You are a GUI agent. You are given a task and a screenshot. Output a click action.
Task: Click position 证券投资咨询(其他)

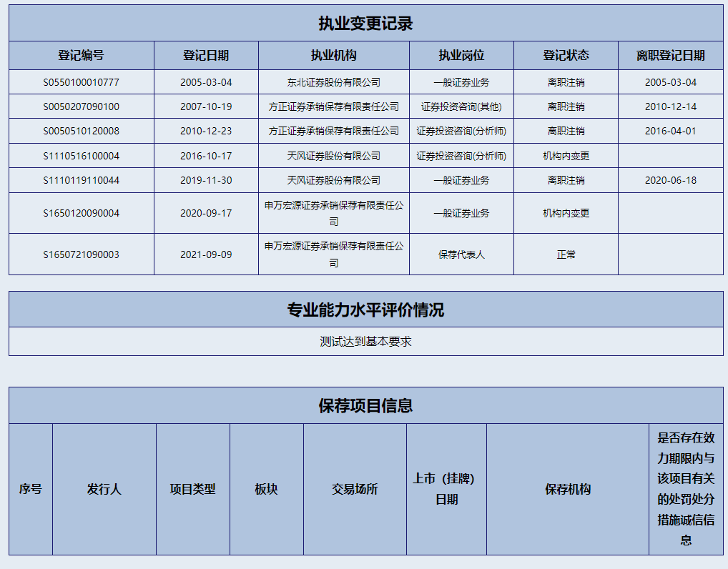click(x=461, y=107)
